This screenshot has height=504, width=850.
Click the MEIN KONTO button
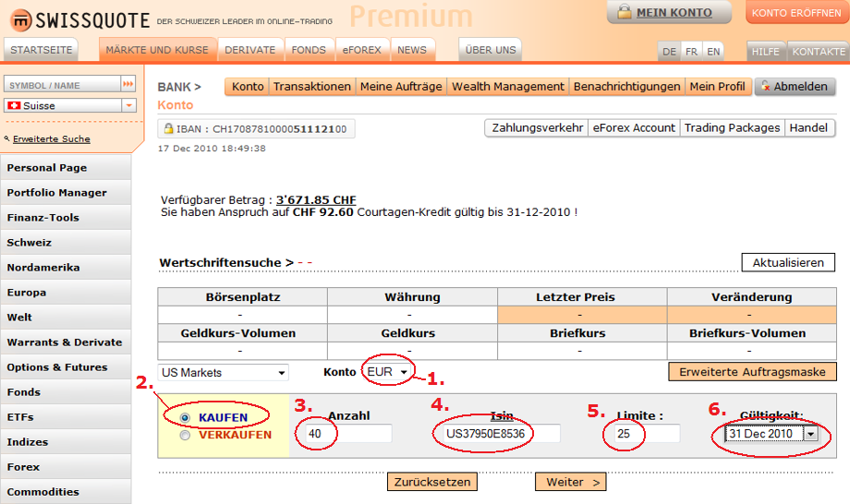click(669, 12)
